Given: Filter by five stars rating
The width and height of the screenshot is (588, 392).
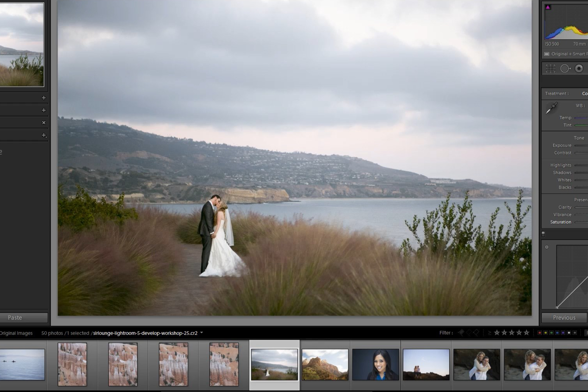Looking at the screenshot, I should click(526, 333).
